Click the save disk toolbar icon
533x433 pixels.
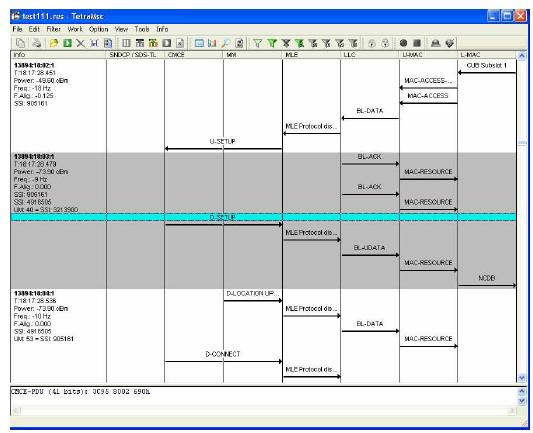point(94,43)
